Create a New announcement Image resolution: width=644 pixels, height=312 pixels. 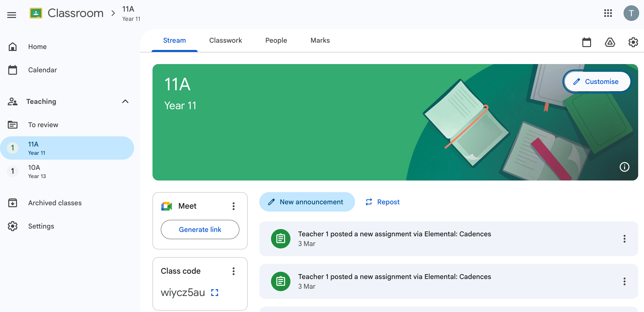tap(307, 202)
